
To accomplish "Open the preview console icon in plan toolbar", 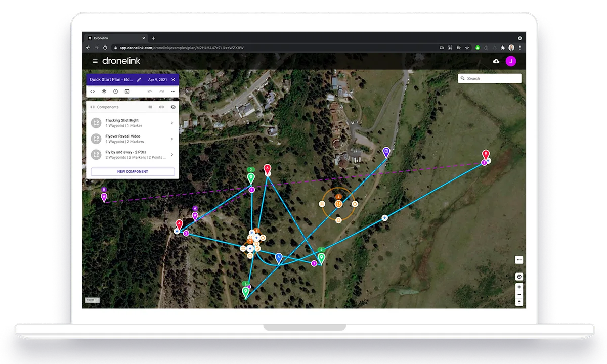I will (127, 92).
